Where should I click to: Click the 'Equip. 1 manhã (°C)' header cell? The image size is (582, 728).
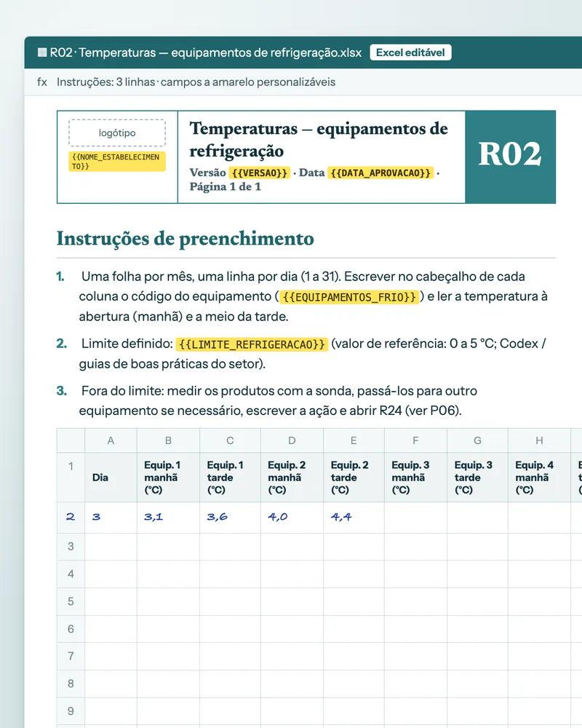tap(169, 478)
